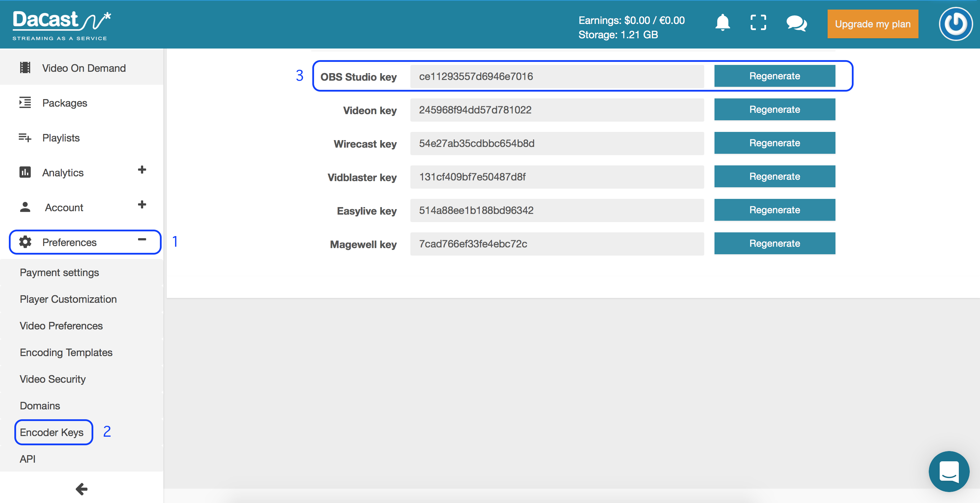Select the Videon key field
980x503 pixels.
(x=557, y=110)
